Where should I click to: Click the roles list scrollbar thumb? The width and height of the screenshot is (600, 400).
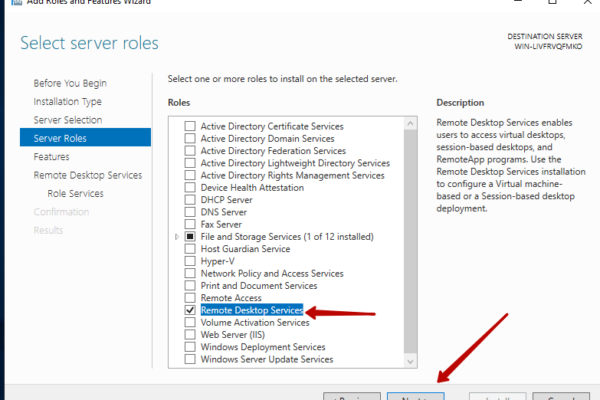[410, 241]
